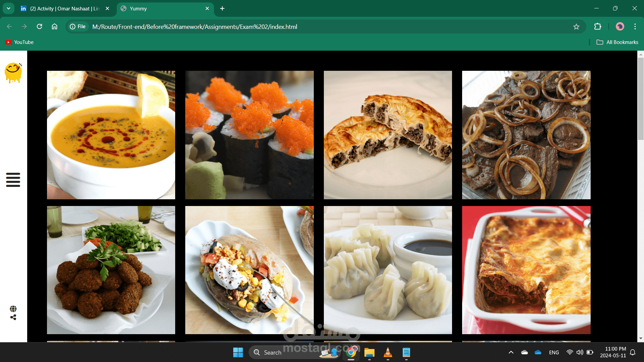Screen dimensions: 644x362
Task: Click the sushi rolls thumbnail
Action: point(249,135)
